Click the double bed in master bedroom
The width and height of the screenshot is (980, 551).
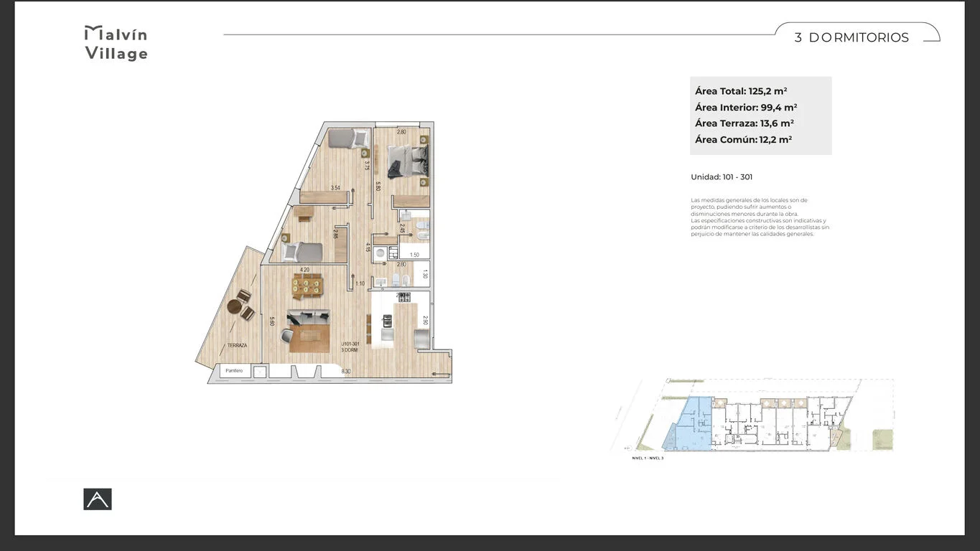[407, 161]
